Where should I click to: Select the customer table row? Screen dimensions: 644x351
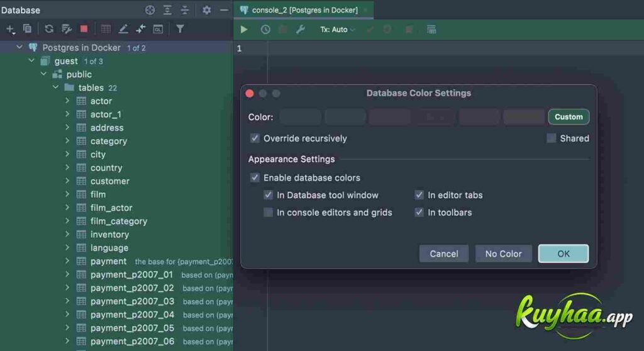pos(116,181)
